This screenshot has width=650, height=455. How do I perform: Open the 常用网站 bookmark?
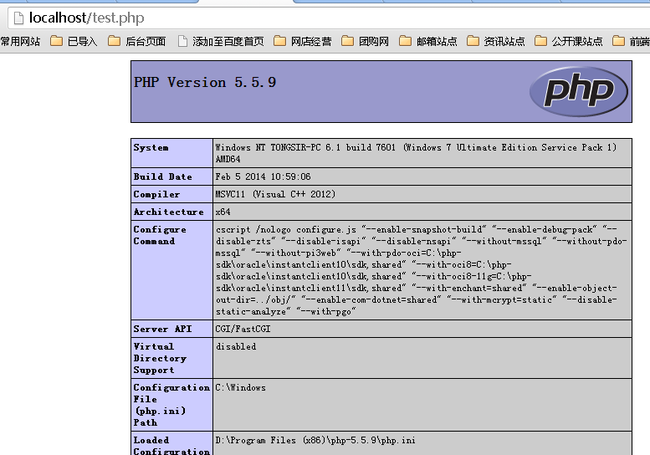pos(20,41)
